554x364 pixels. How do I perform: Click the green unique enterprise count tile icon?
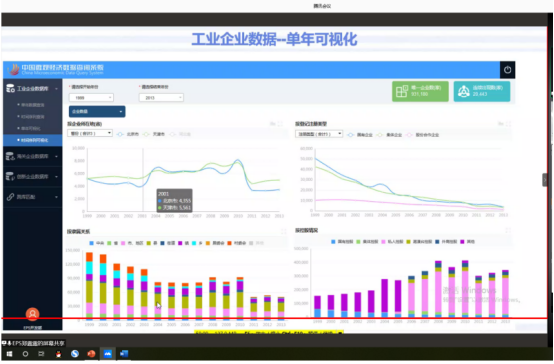tap(402, 91)
